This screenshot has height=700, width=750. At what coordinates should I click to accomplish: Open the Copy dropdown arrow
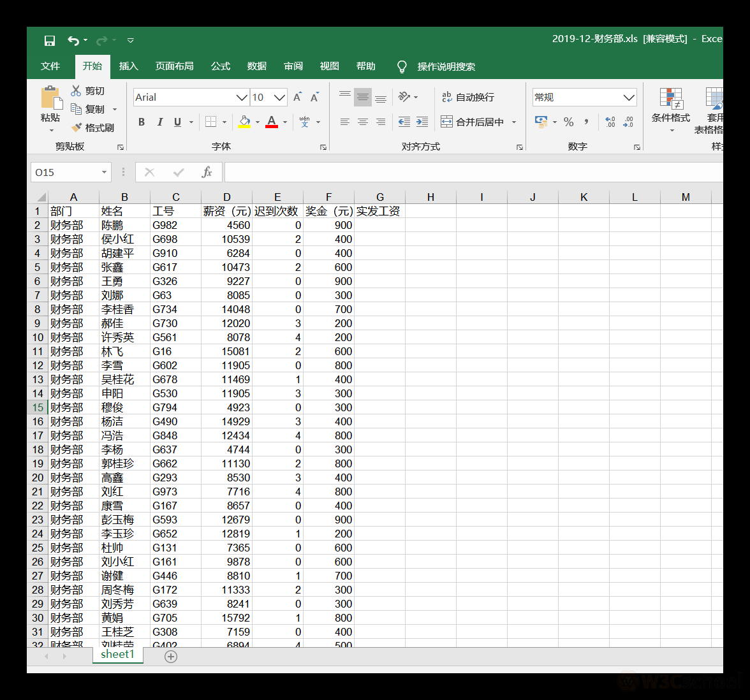click(x=115, y=110)
